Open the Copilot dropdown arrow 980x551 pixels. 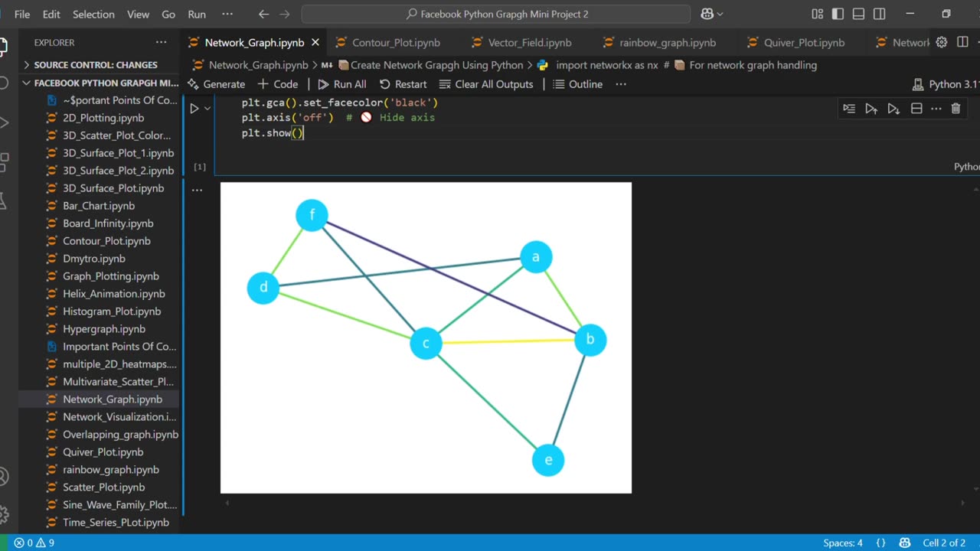[x=720, y=14]
